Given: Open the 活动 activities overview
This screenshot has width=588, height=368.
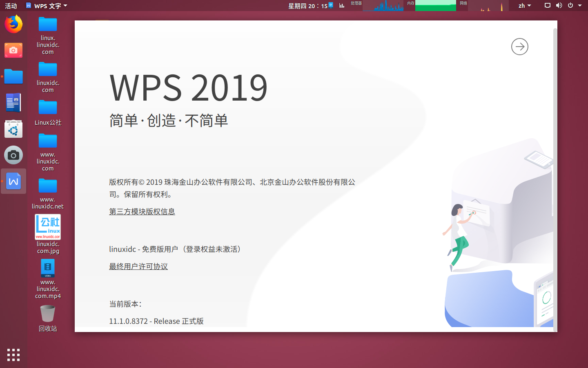Looking at the screenshot, I should pyautogui.click(x=11, y=6).
